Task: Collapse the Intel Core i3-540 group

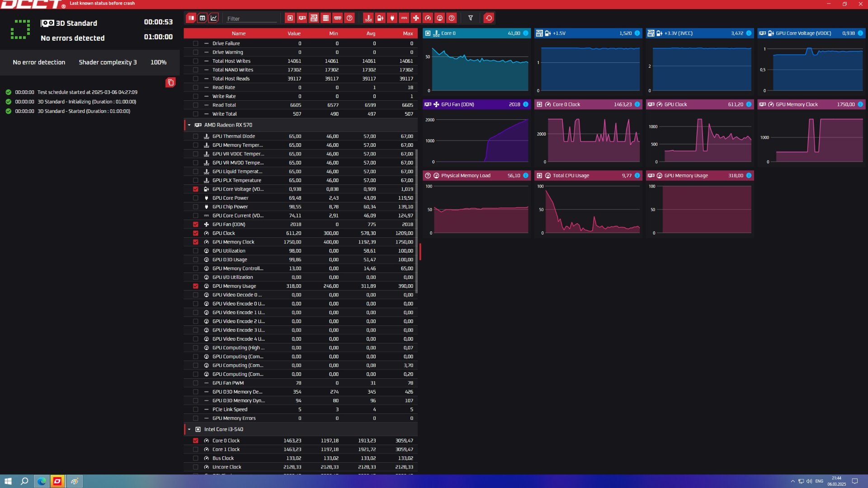Action: (x=189, y=430)
